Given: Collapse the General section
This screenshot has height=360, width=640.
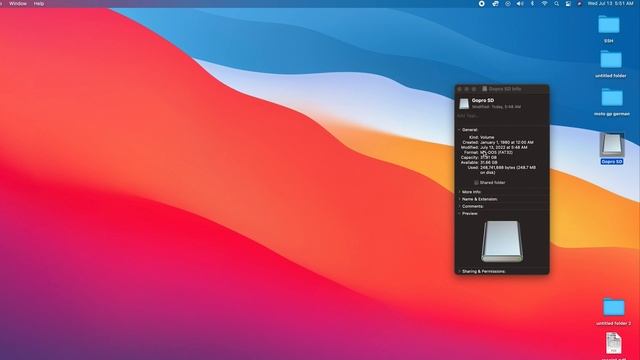Looking at the screenshot, I should pos(459,130).
